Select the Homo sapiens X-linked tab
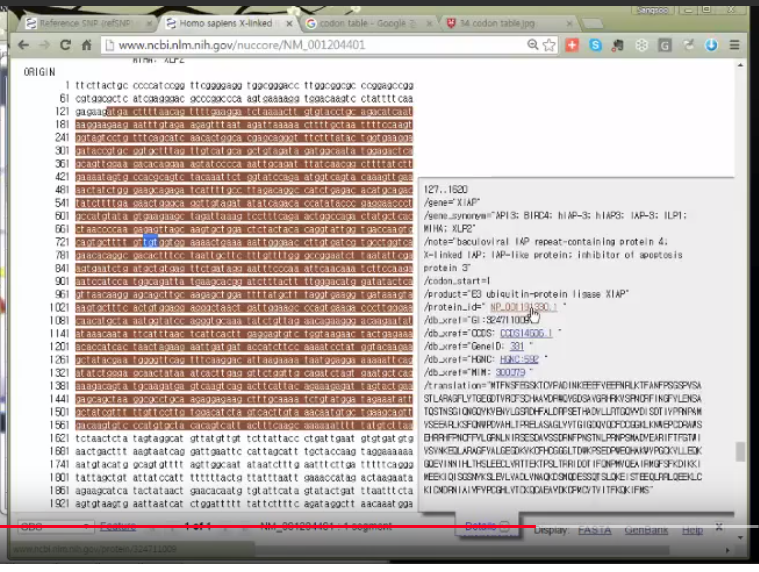The height and width of the screenshot is (572, 759). (226, 23)
